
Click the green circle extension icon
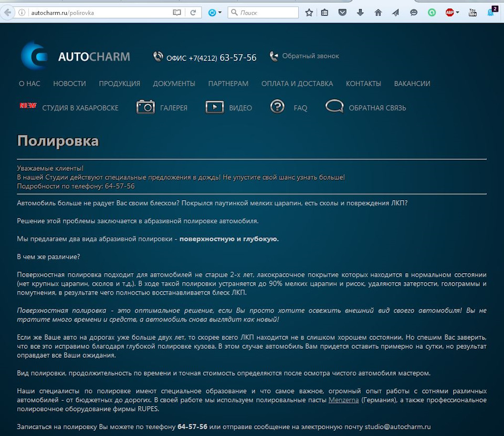tap(432, 13)
